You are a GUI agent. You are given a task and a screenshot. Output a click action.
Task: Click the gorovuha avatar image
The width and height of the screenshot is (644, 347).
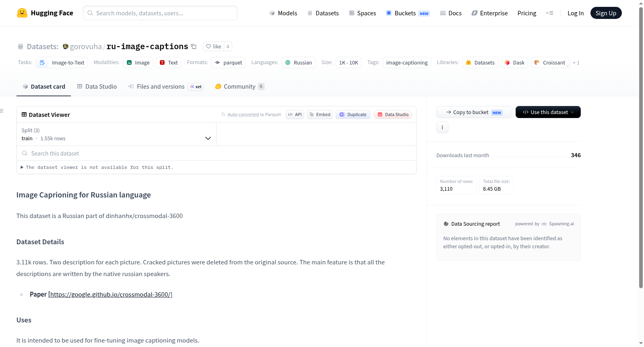66,46
